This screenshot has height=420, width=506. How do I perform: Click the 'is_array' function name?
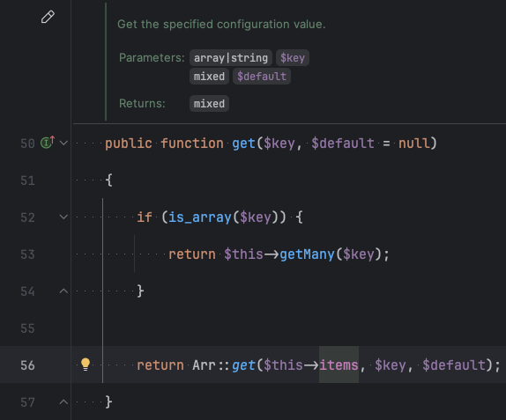[200, 217]
